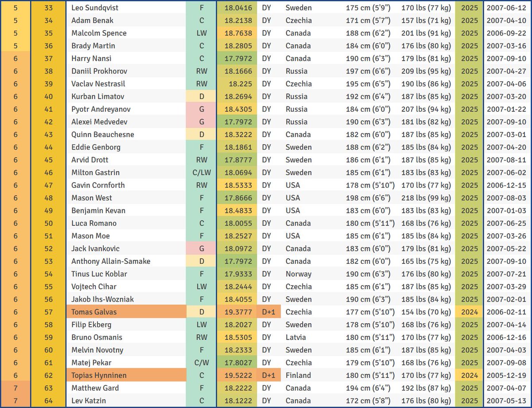Click the Jakob Ihs-Wozniak cell
Image resolution: width=532 pixels, height=408 pixels.
(x=126, y=299)
